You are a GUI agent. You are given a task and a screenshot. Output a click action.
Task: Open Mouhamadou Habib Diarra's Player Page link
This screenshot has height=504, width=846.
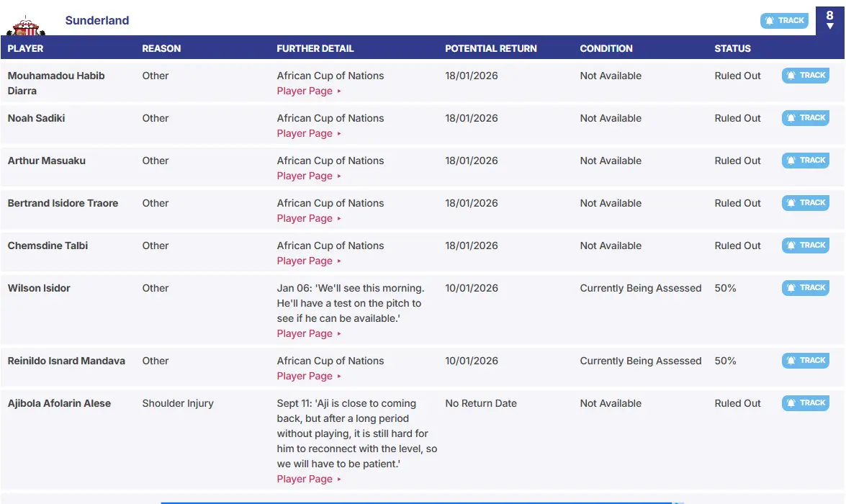pyautogui.click(x=305, y=91)
